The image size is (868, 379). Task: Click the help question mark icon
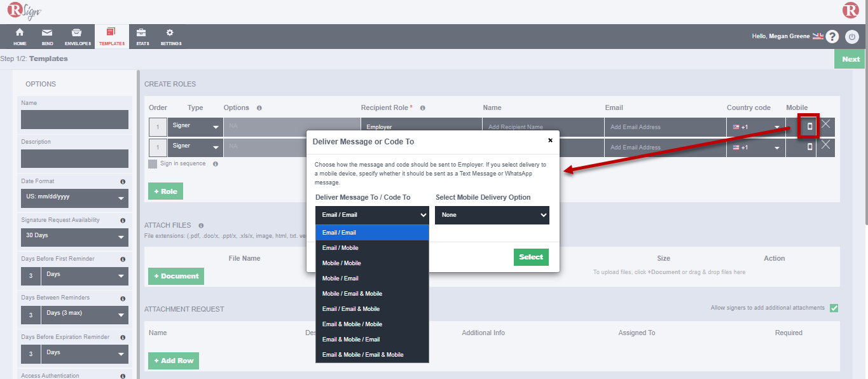click(x=832, y=37)
